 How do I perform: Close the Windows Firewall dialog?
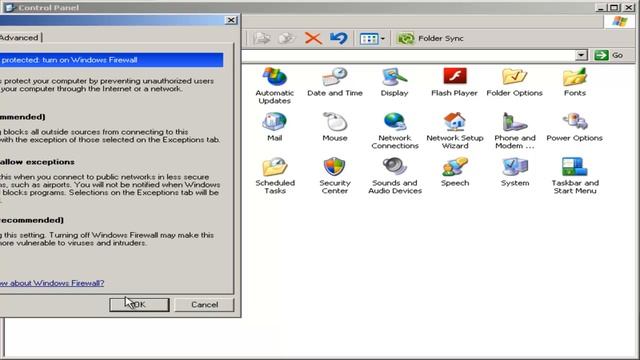[x=231, y=20]
